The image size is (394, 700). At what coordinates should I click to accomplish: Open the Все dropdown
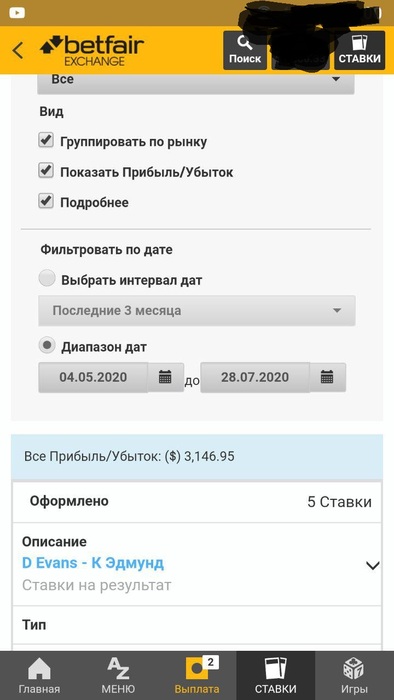(x=196, y=81)
